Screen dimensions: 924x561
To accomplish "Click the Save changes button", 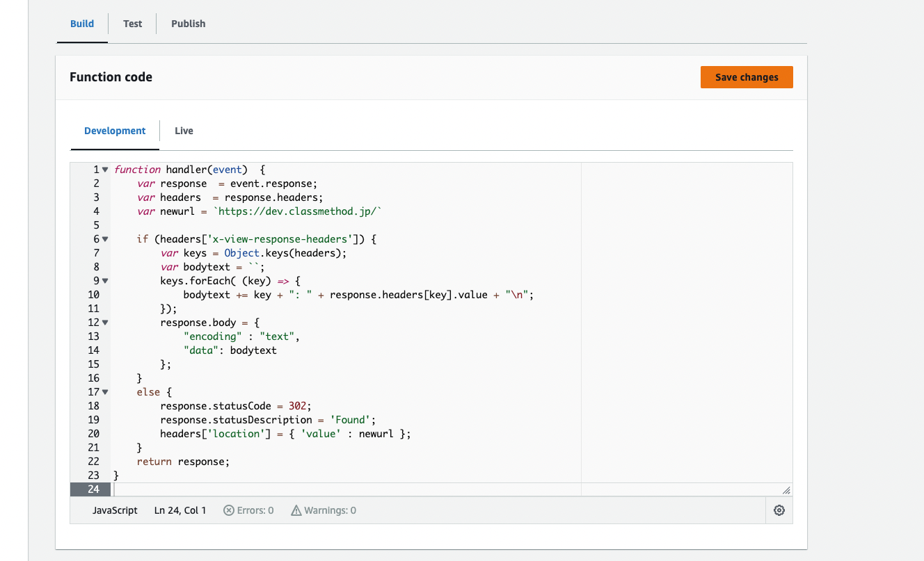I will point(747,77).
